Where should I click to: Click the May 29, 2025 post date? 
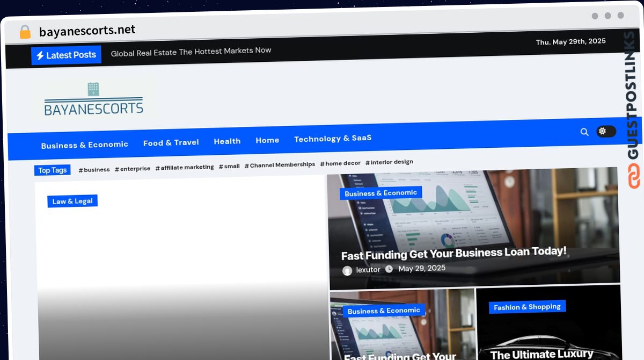click(422, 268)
